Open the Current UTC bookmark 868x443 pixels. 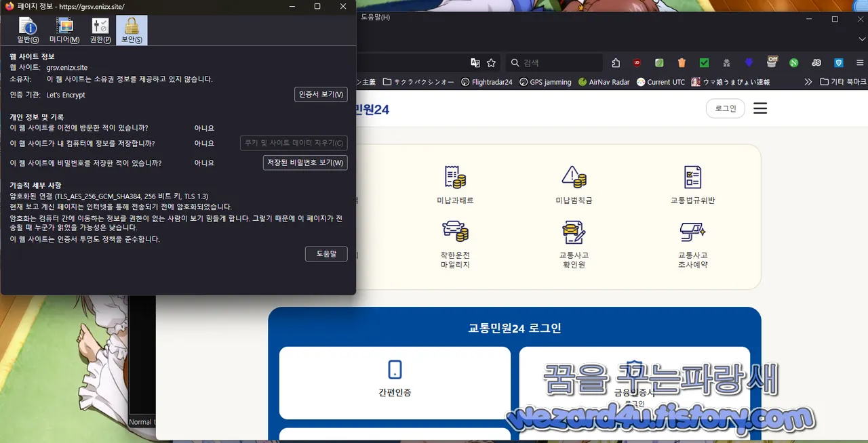point(660,82)
